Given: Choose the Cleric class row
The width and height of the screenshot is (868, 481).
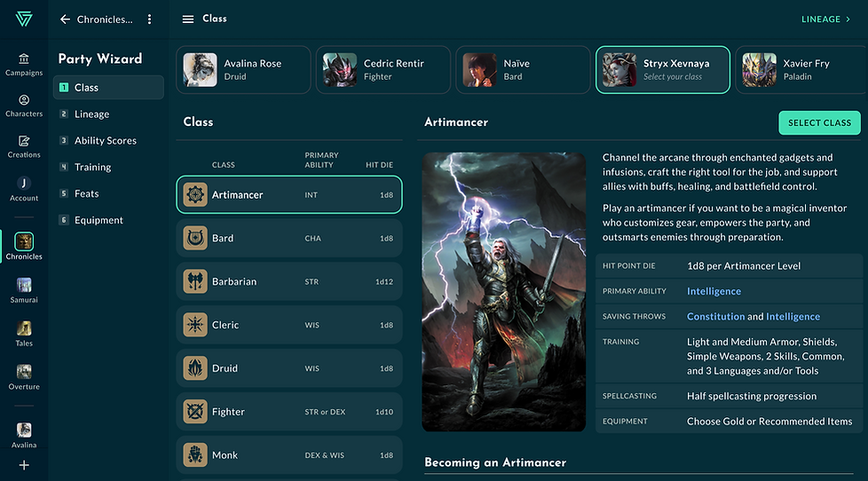Looking at the screenshot, I should tap(289, 324).
